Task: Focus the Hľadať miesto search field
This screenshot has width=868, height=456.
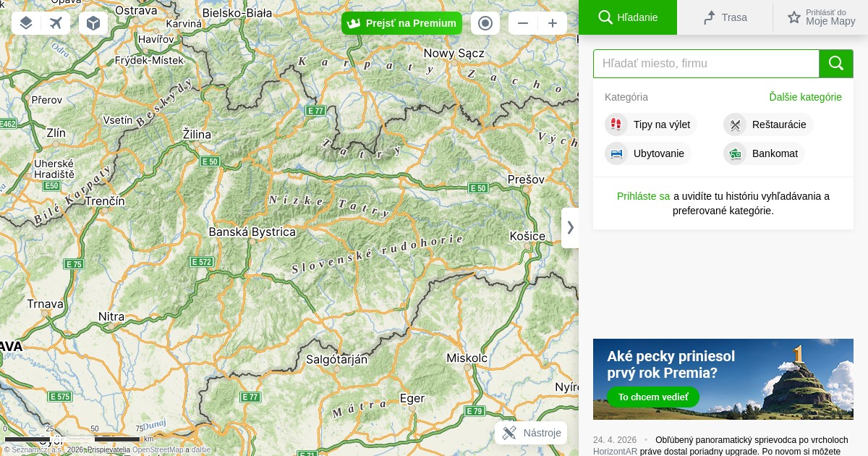Action: [705, 64]
